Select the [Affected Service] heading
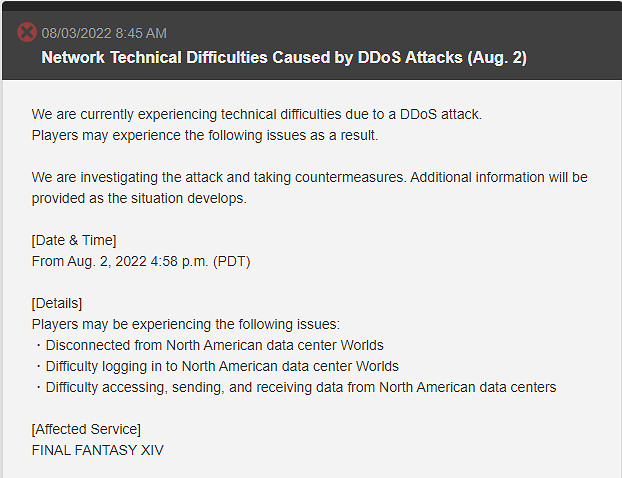 (86, 429)
